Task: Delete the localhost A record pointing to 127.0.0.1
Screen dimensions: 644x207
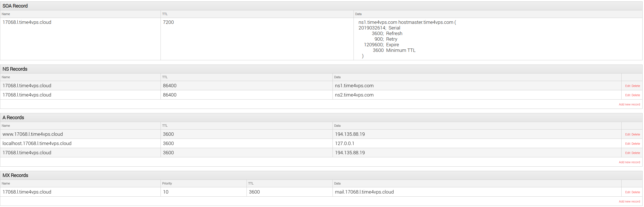Action: point(636,144)
